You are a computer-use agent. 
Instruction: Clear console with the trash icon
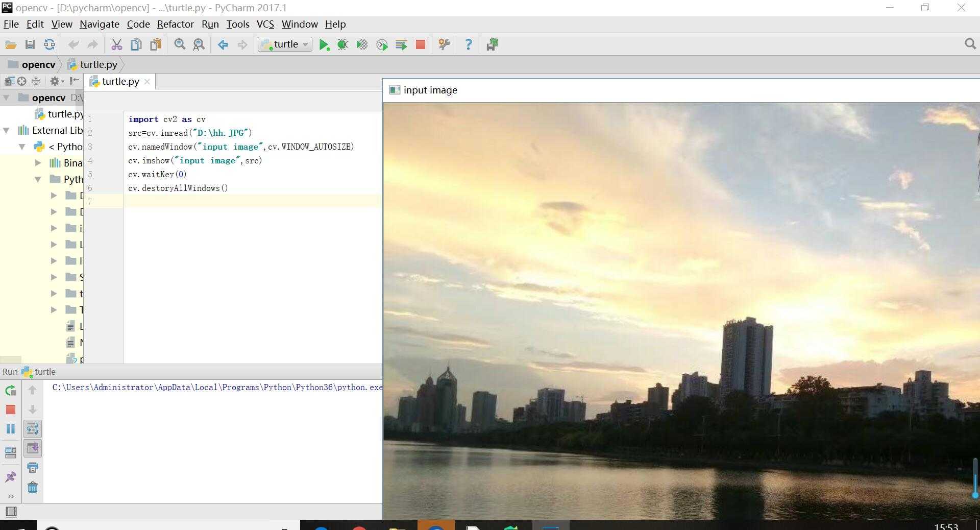(x=33, y=487)
